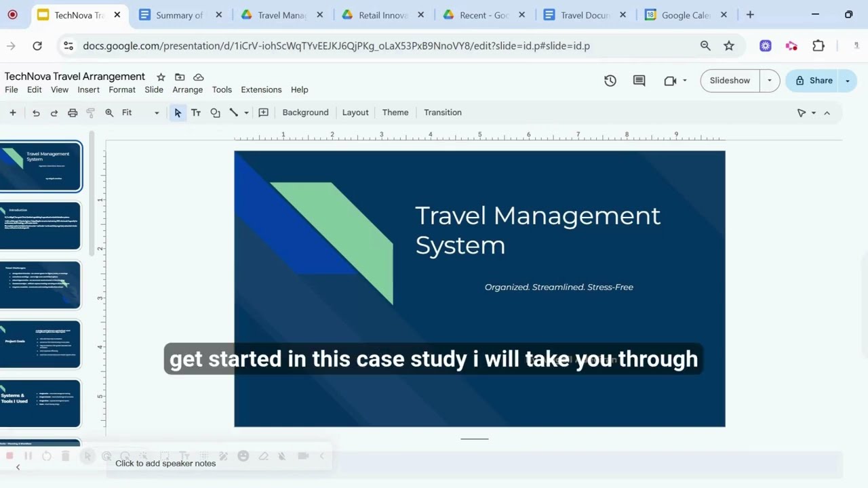This screenshot has width=868, height=488.
Task: Insert a shape from the toolbar
Action: 215,113
